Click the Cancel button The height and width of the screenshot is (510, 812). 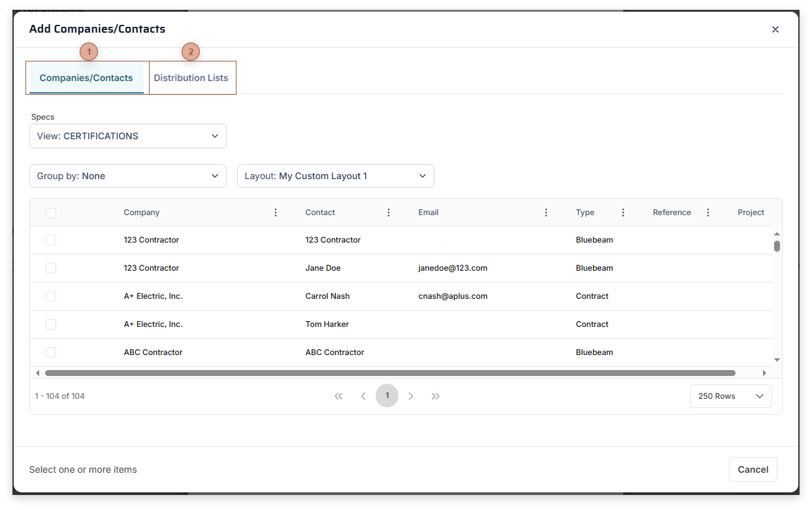753,469
